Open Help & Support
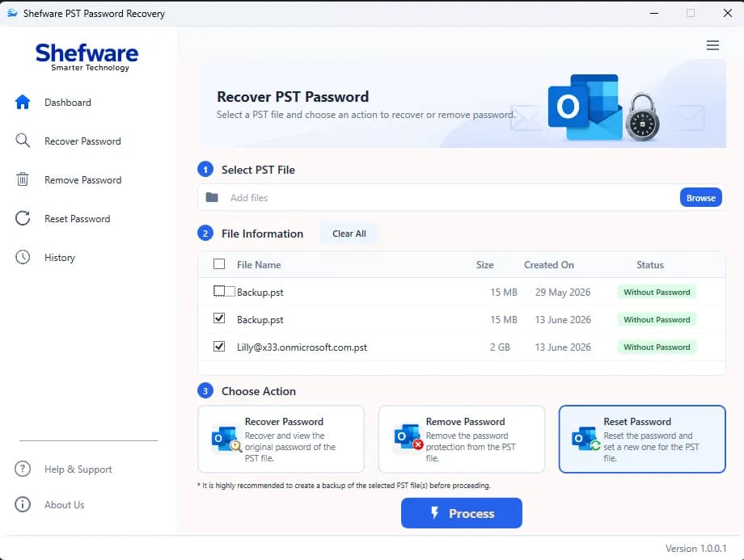 pos(78,469)
